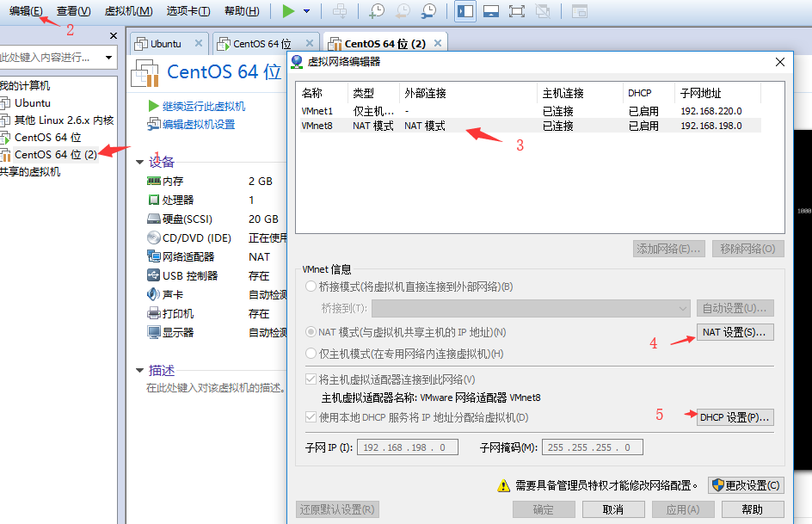Click the Unity mode toolbar icon
812x524 pixels.
[x=543, y=11]
